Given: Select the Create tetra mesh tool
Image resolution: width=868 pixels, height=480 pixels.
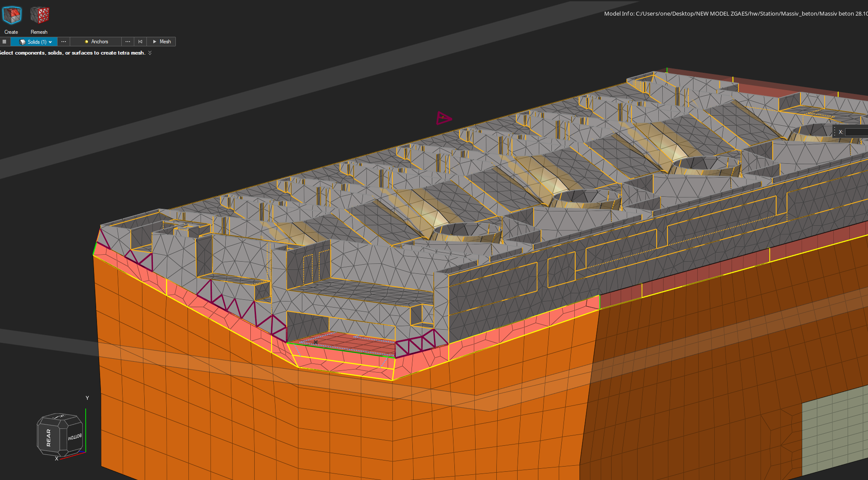Looking at the screenshot, I should [12, 16].
